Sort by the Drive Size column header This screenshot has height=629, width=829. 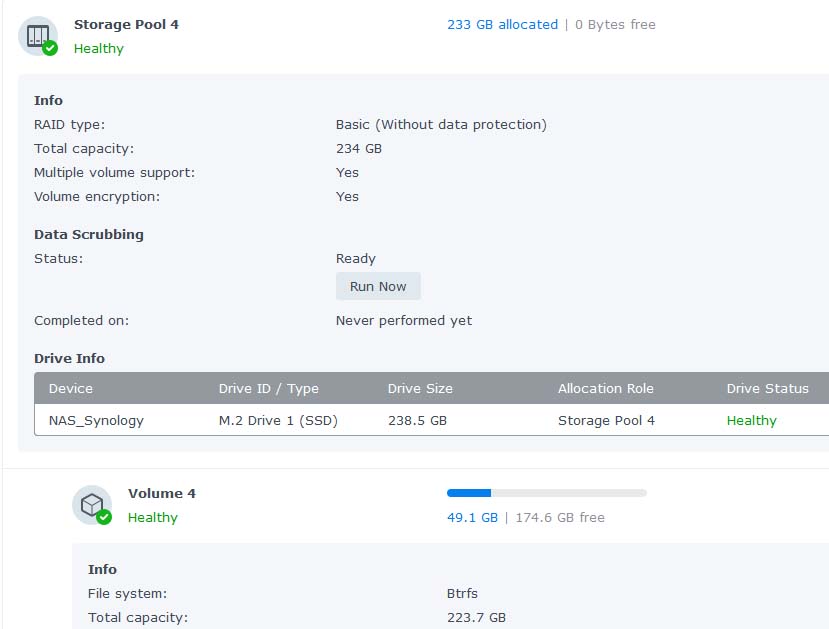tap(420, 388)
